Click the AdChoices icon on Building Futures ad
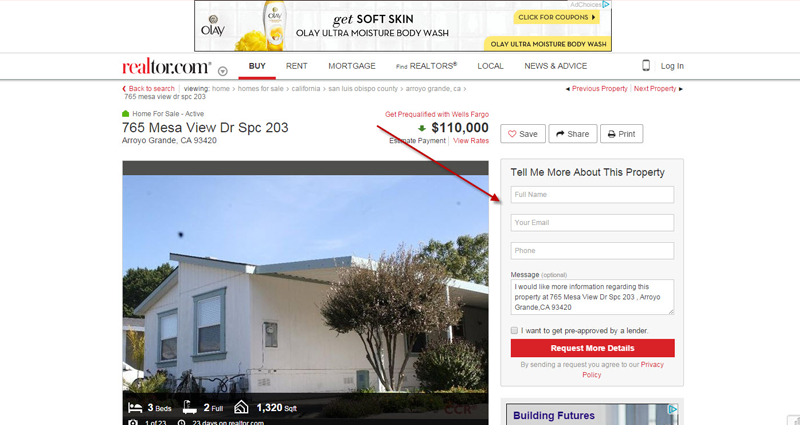This screenshot has height=425, width=800. pyautogui.click(x=673, y=409)
